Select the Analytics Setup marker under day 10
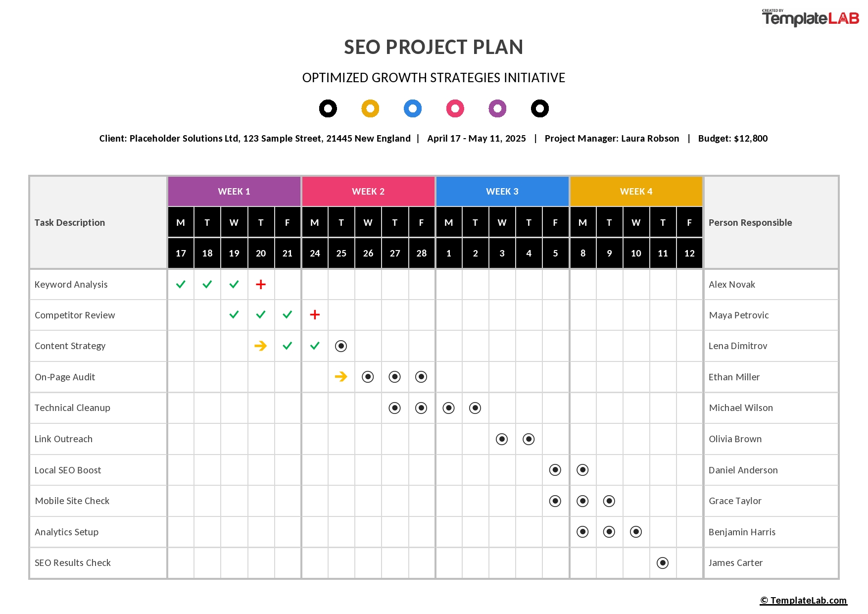The image size is (868, 614). click(636, 532)
